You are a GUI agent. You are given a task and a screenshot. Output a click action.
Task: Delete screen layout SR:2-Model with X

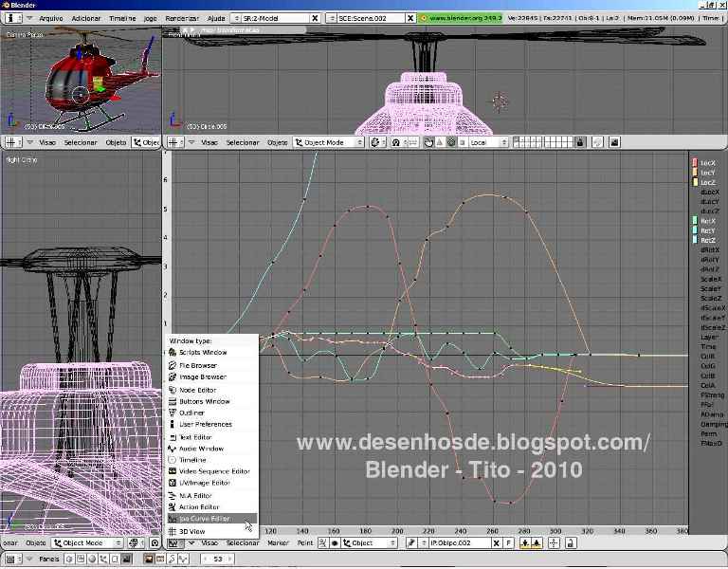pyautogui.click(x=316, y=19)
